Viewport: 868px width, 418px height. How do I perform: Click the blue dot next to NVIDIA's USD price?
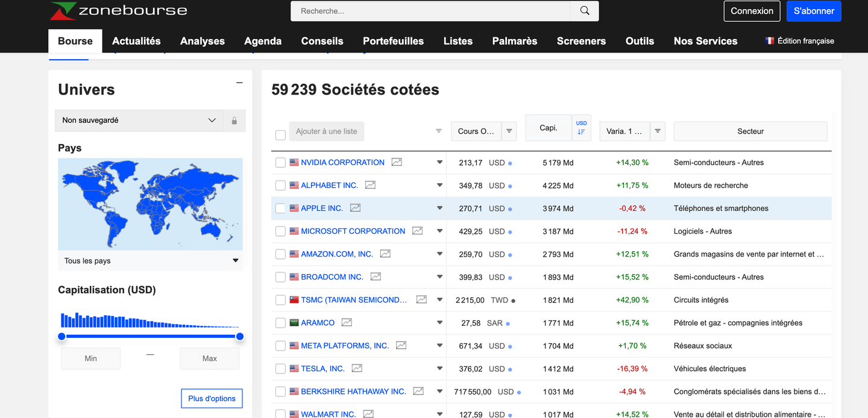[510, 163]
